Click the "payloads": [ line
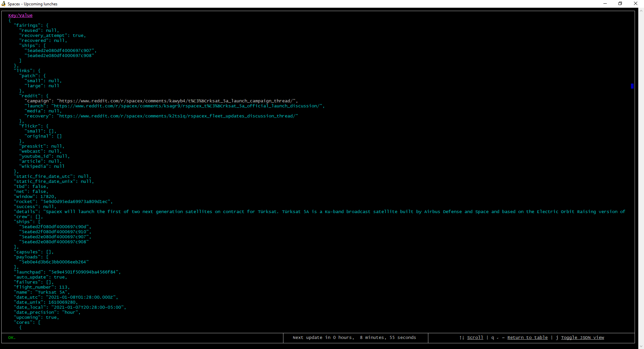 pyautogui.click(x=31, y=257)
